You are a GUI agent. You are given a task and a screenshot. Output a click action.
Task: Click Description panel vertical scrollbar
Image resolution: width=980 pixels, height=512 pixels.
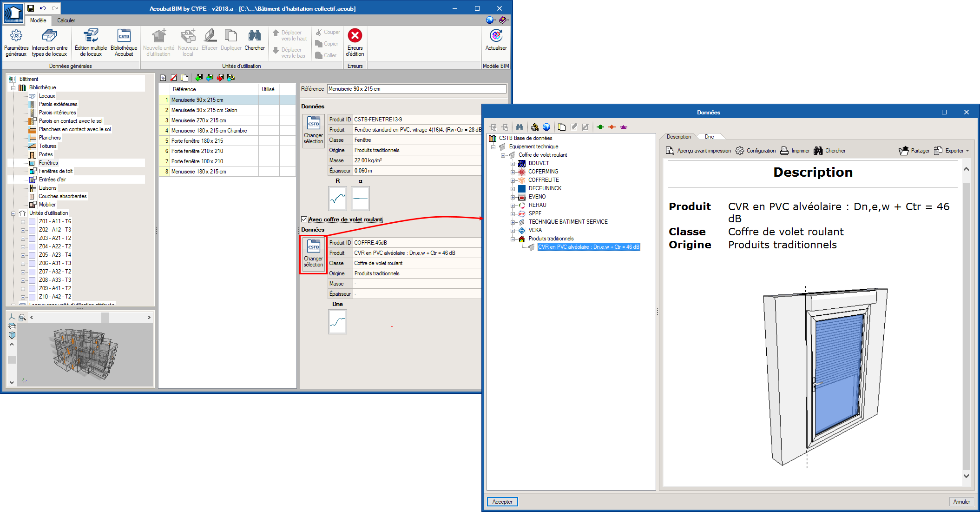tap(966, 326)
